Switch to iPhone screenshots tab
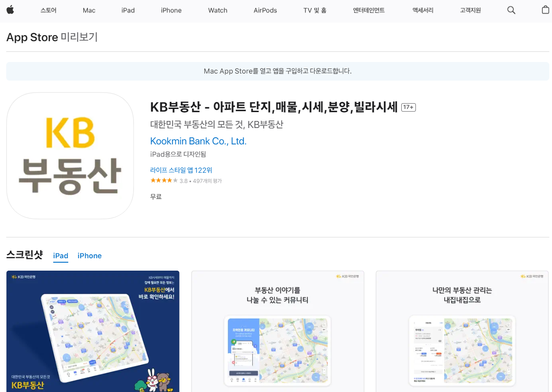Image resolution: width=552 pixels, height=392 pixels. pos(90,256)
